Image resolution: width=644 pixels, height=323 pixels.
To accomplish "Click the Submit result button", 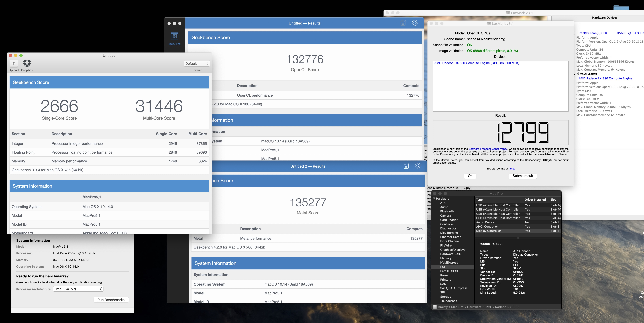I will (x=523, y=176).
